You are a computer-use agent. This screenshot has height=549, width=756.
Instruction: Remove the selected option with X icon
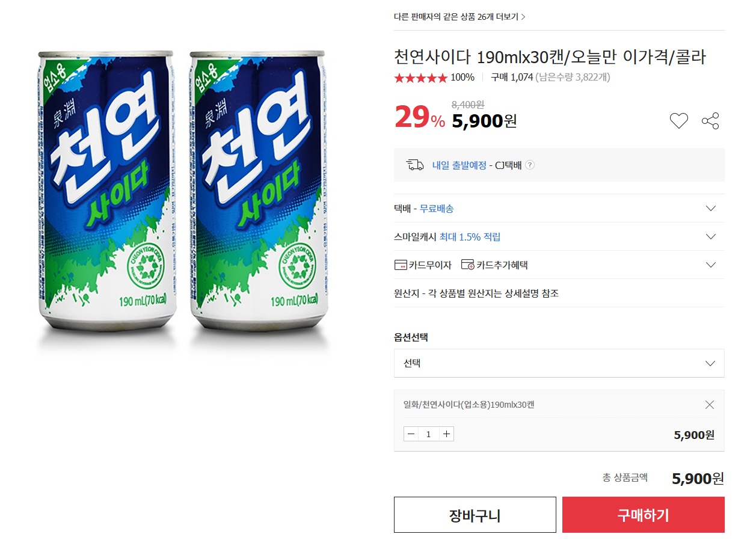[710, 405]
